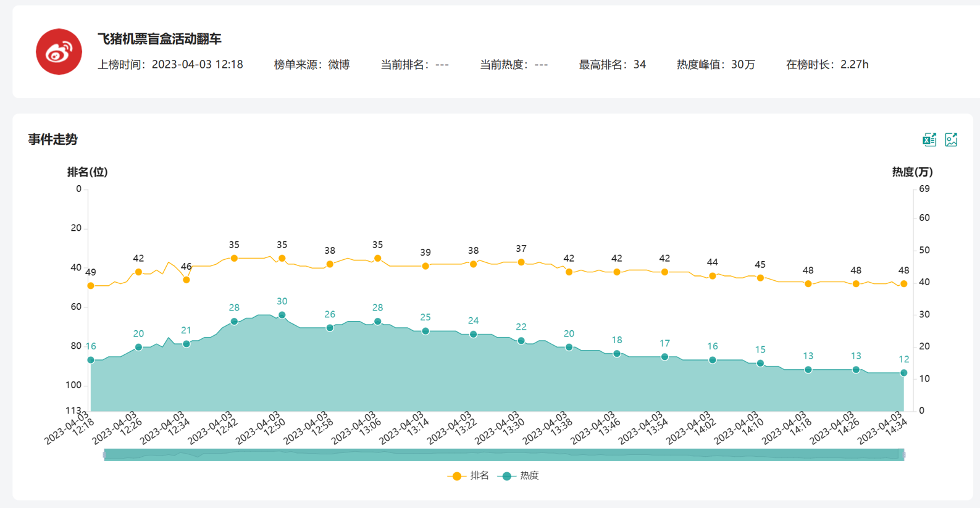This screenshot has height=508, width=980.
Task: Toggle the 排名 series in the legend
Action: 469,476
